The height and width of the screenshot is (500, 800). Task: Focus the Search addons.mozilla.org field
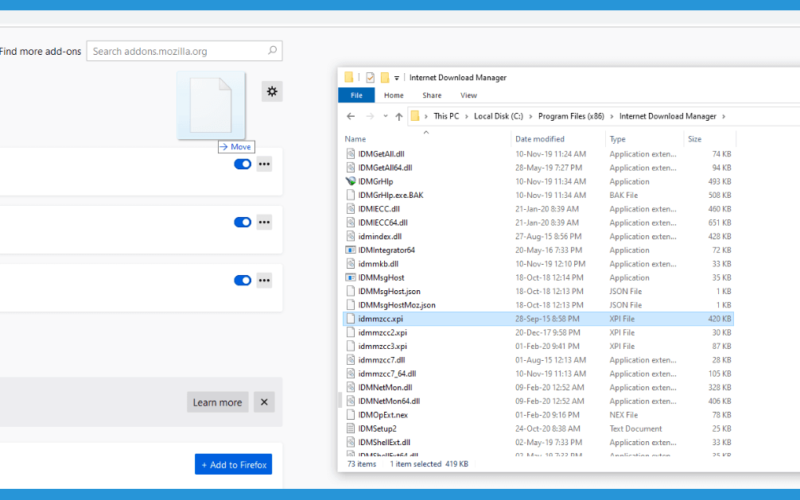(184, 51)
